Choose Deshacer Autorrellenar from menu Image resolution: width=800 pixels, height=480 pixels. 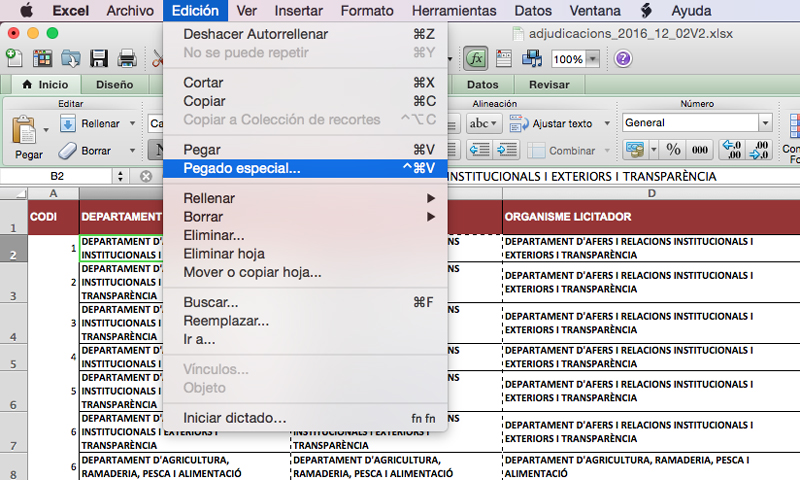(x=305, y=34)
